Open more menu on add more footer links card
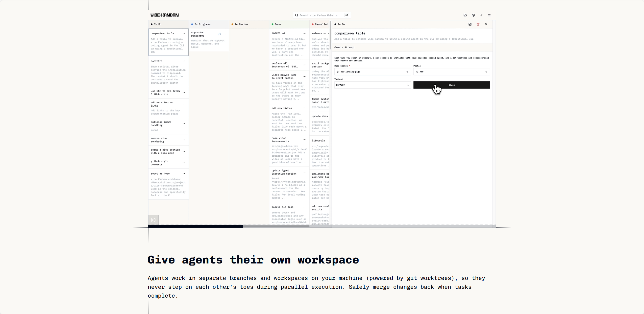 click(184, 104)
